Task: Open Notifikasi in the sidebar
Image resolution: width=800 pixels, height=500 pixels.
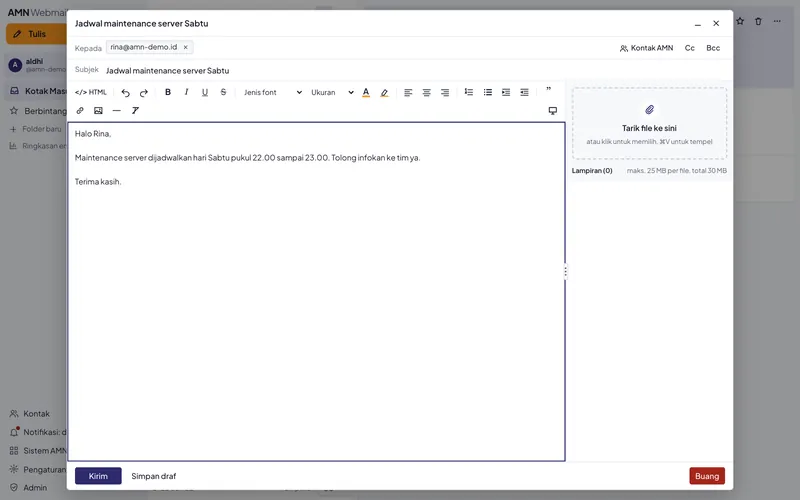Action: 38,432
